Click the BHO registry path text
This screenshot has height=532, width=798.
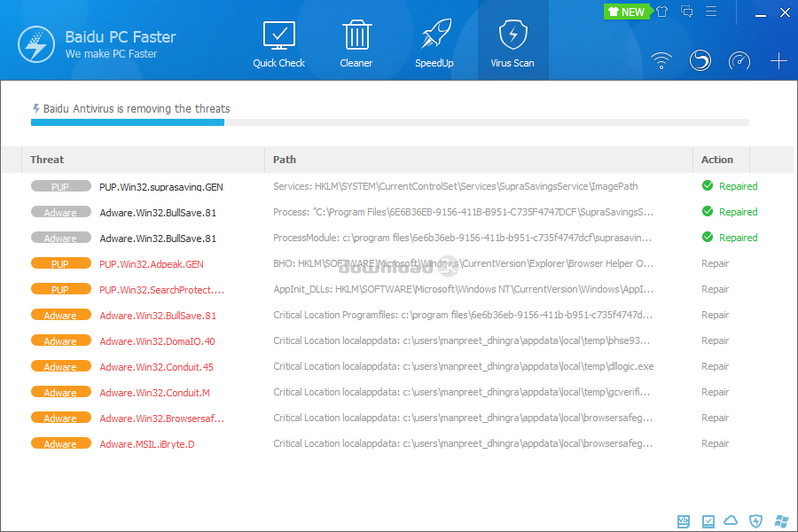point(463,263)
